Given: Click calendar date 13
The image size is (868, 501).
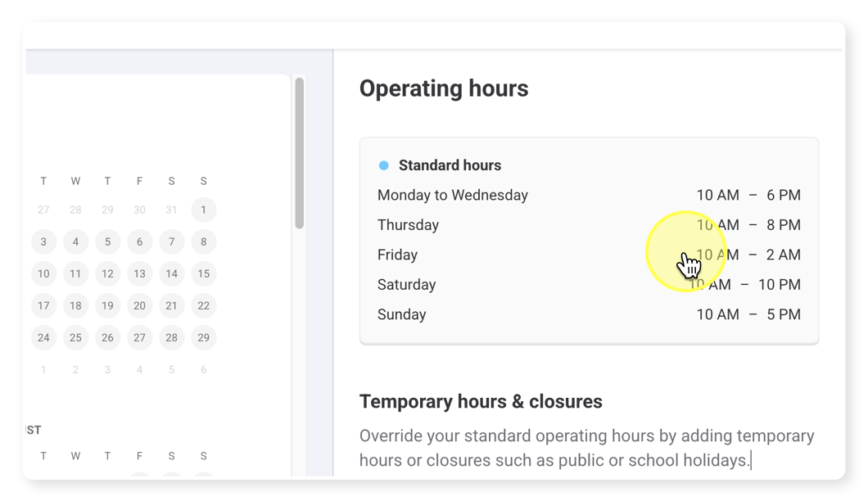Looking at the screenshot, I should 139,273.
